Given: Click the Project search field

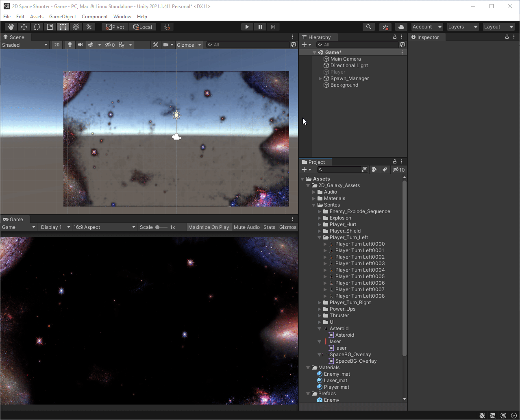Looking at the screenshot, I should coord(339,170).
